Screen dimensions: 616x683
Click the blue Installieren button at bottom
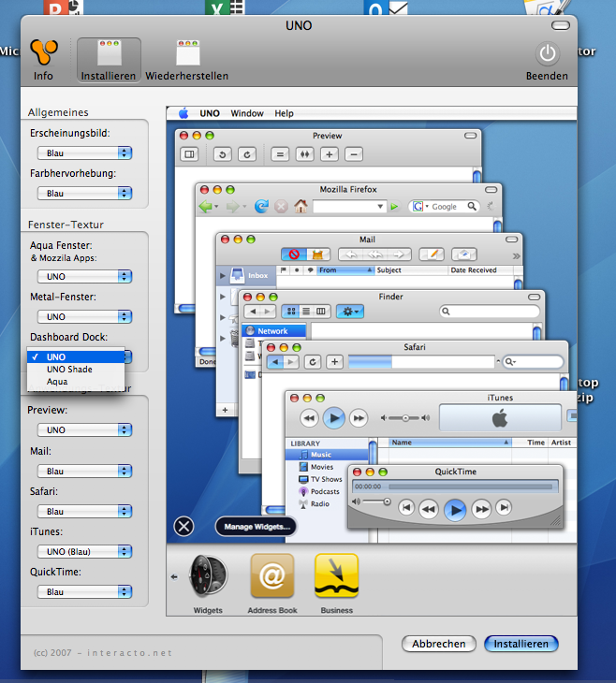click(521, 644)
